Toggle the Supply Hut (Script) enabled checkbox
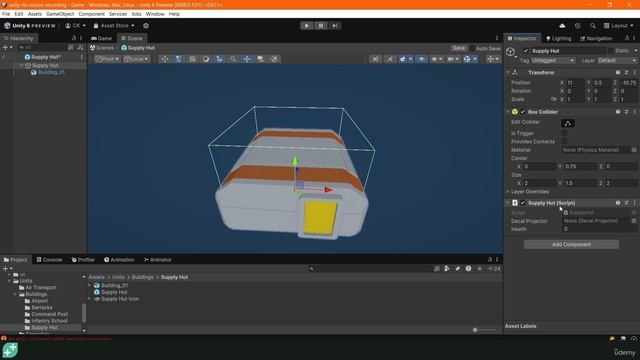The image size is (640, 360). point(523,203)
